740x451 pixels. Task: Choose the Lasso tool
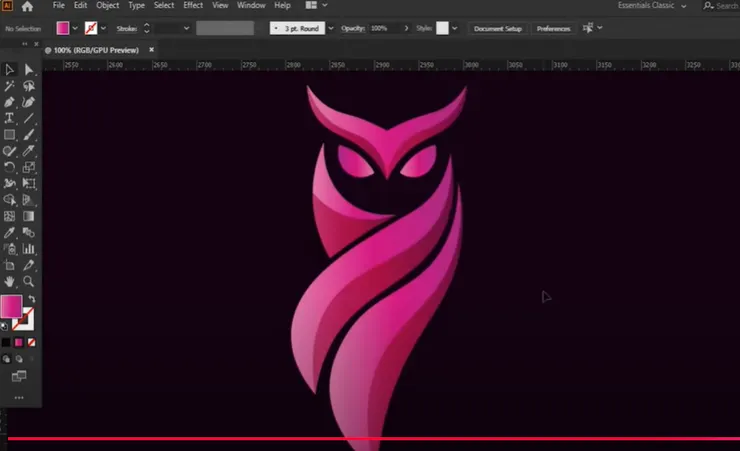coord(29,86)
